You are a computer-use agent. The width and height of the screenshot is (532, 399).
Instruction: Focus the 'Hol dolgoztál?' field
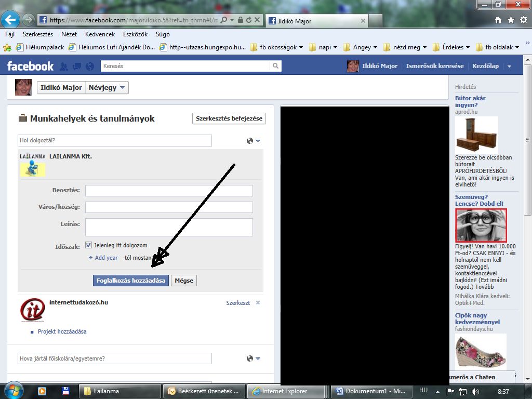(x=115, y=140)
